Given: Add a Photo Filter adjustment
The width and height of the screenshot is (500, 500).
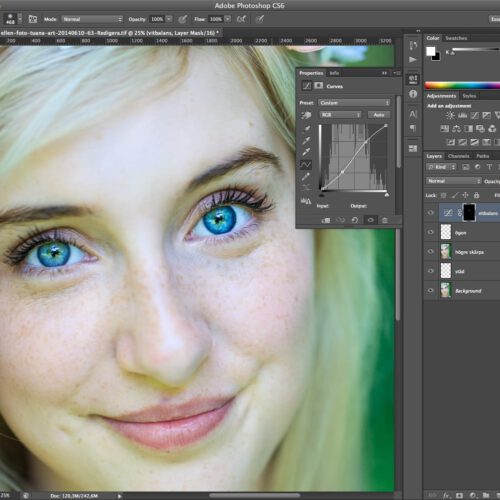Looking at the screenshot, I should pos(480,129).
